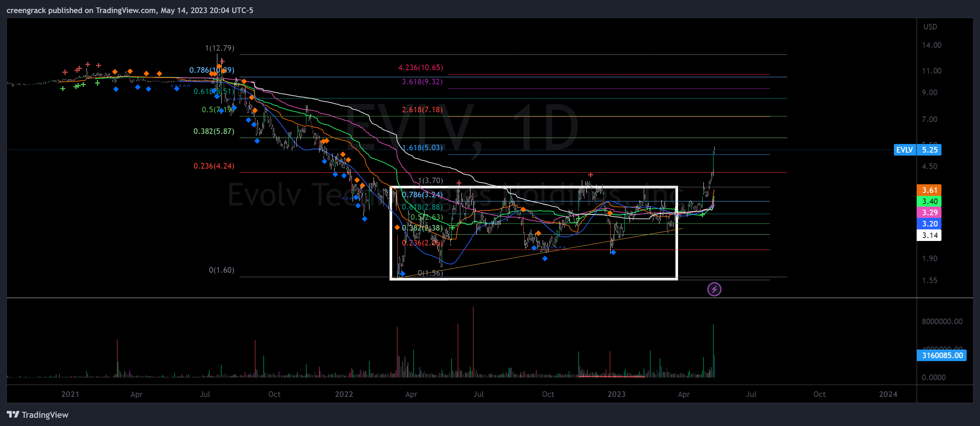This screenshot has width=980, height=426.
Task: Click the 7.00 price scale value
Action: (x=929, y=119)
